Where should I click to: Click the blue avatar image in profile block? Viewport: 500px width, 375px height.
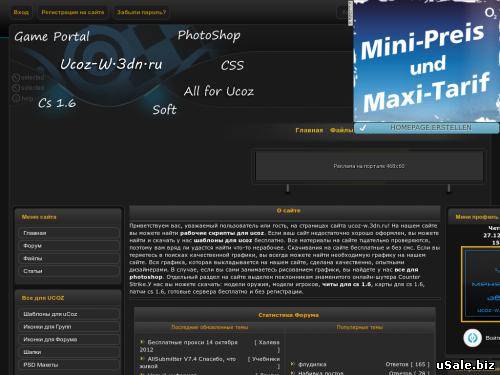481,284
